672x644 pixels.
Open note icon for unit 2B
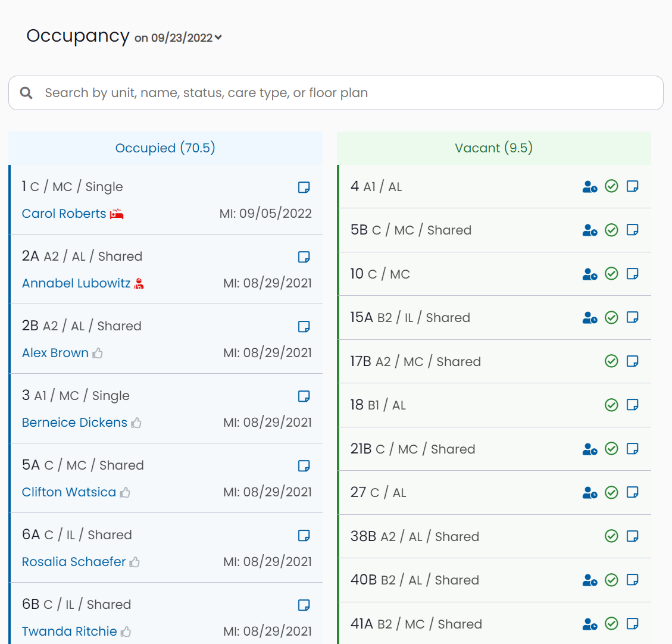pyautogui.click(x=304, y=327)
